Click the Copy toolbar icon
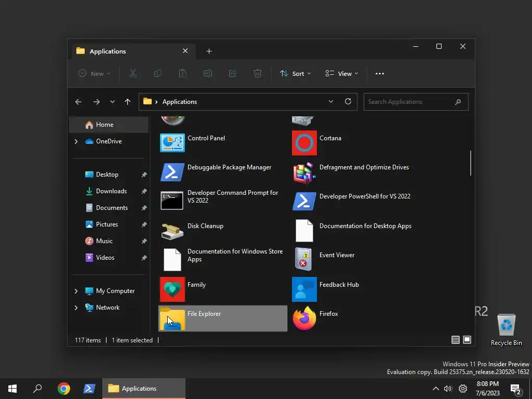The image size is (532, 399). (x=158, y=73)
